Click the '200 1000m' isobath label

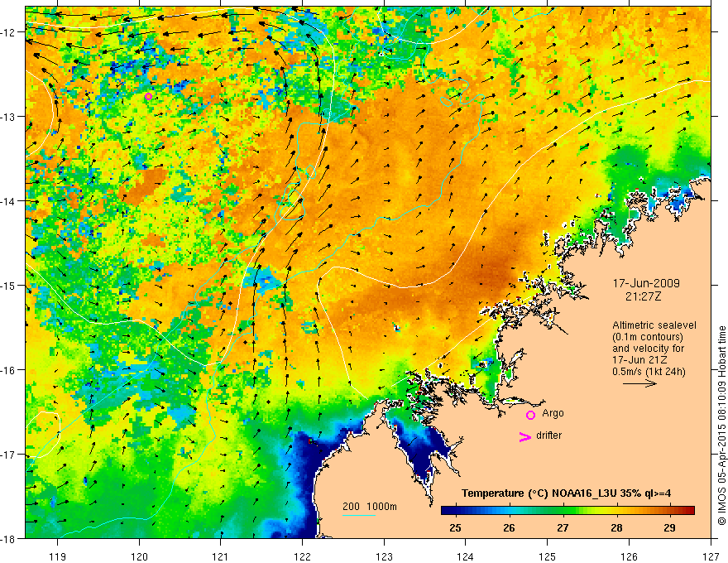pos(370,507)
